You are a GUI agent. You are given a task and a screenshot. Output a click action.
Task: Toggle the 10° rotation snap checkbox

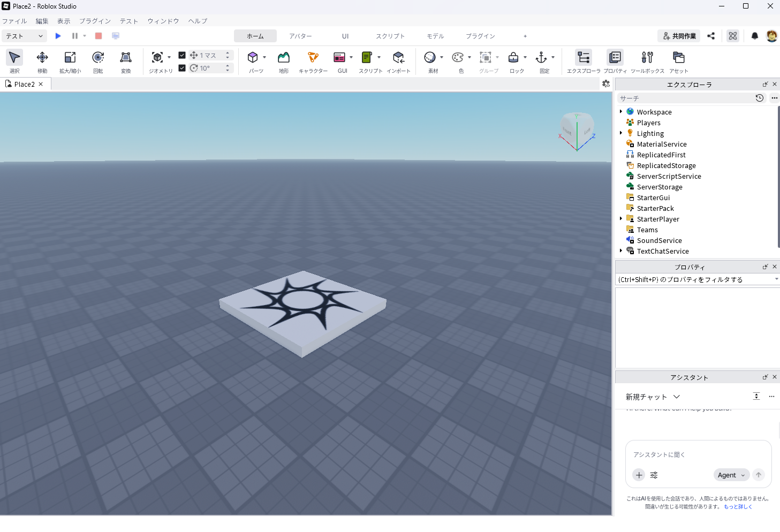click(182, 68)
